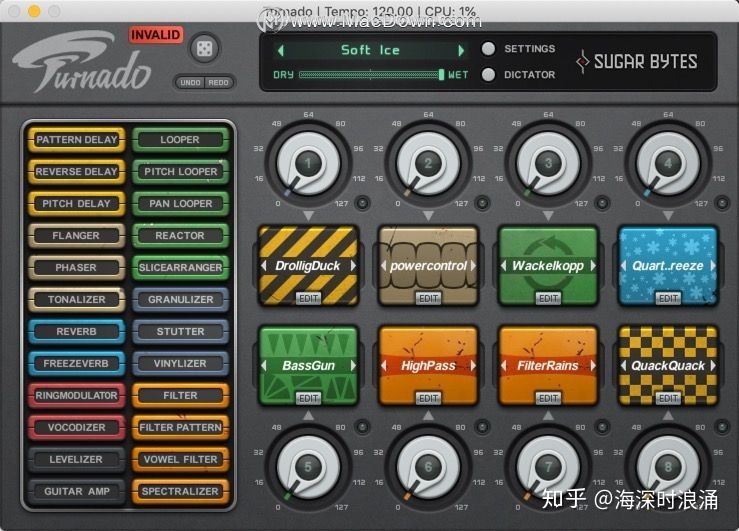Viewport: 739px width, 531px height.
Task: Go to next preset after Soft Ice
Action: click(460, 50)
